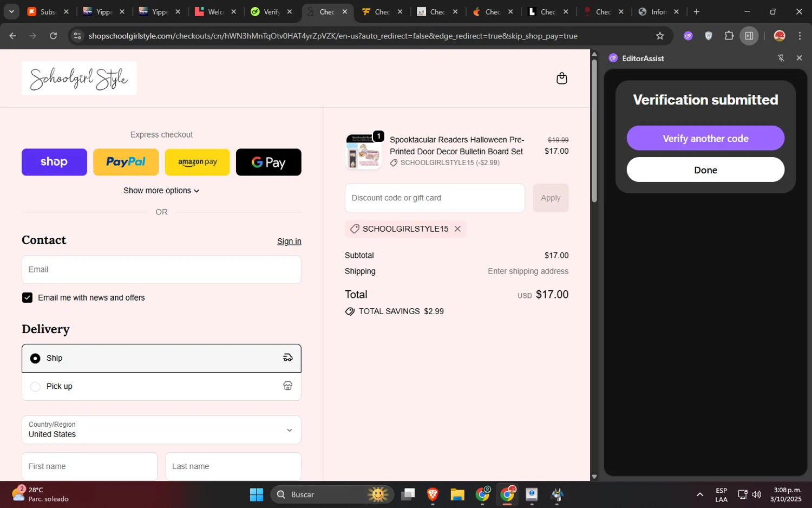
Task: Click the taskbar Buscar search box
Action: pos(332,494)
